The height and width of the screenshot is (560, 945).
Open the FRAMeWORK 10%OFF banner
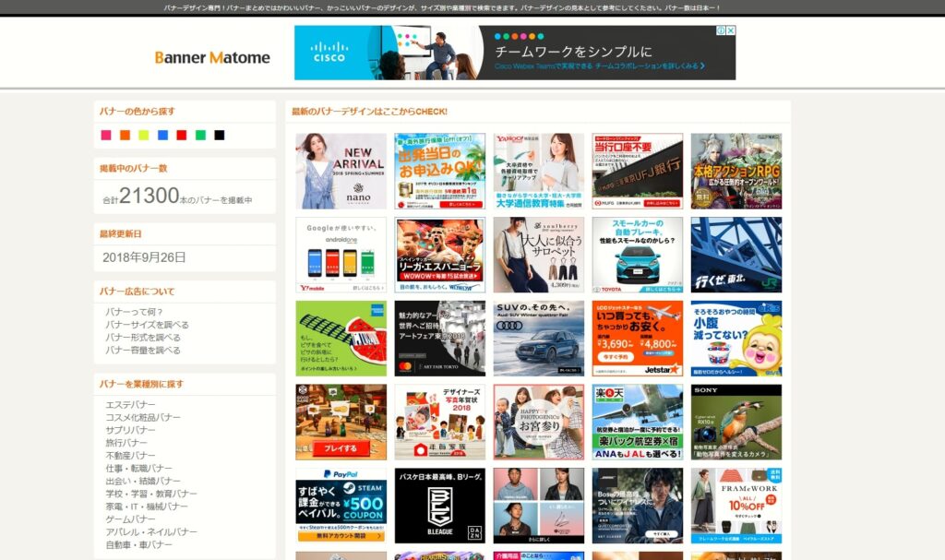736,506
